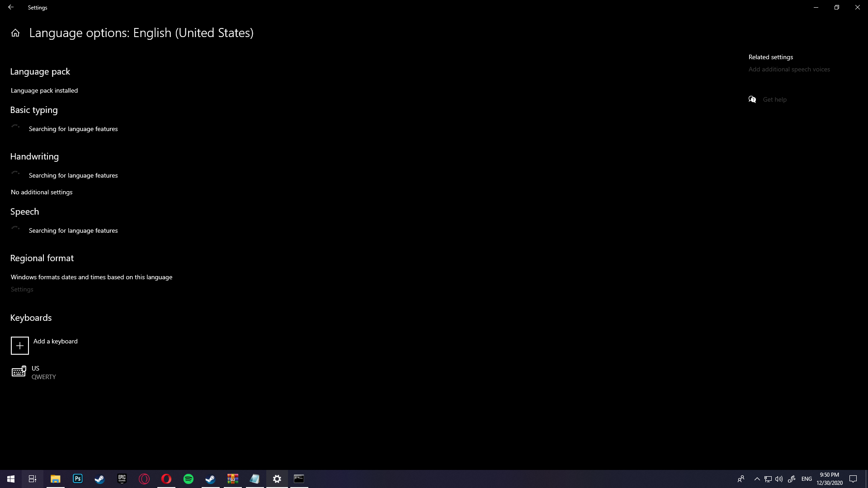Open Add additional speech voices link

click(789, 69)
